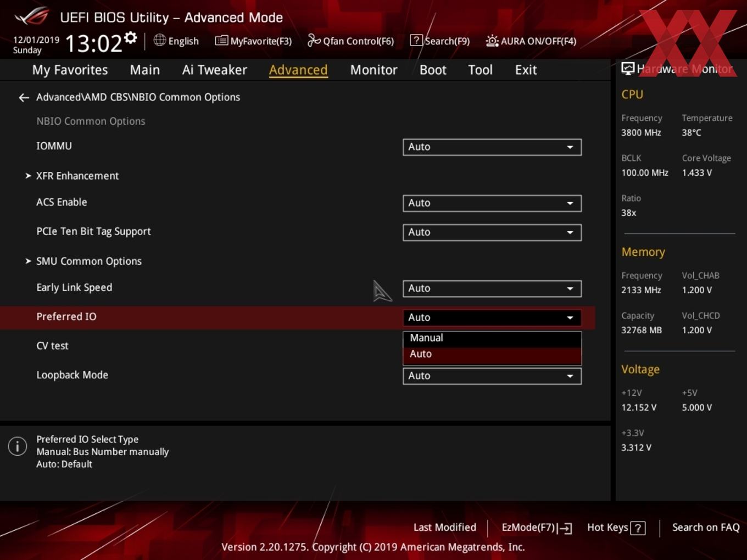
Task: Switch to the Monitor tab
Action: (x=374, y=70)
